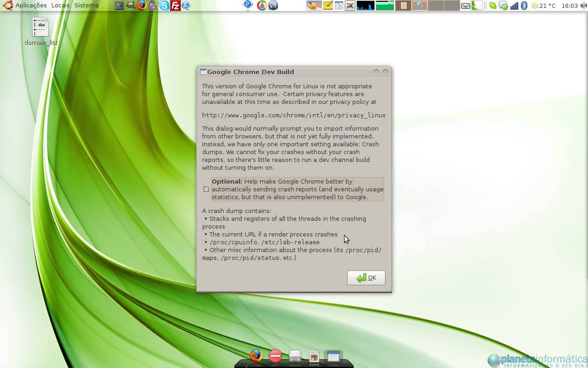The height and width of the screenshot is (368, 588).
Task: Click the screenshot applet icon
Action: [350, 6]
